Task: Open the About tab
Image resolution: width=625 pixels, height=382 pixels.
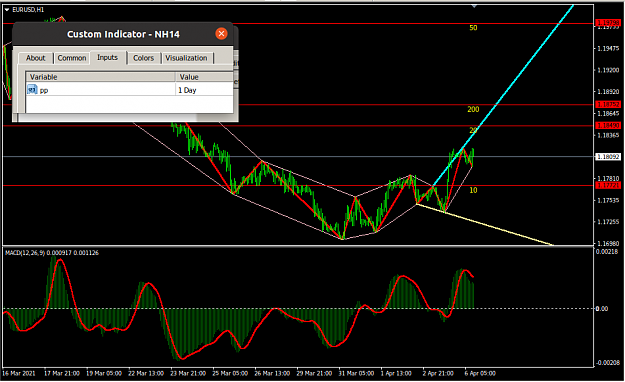Action: click(x=35, y=58)
